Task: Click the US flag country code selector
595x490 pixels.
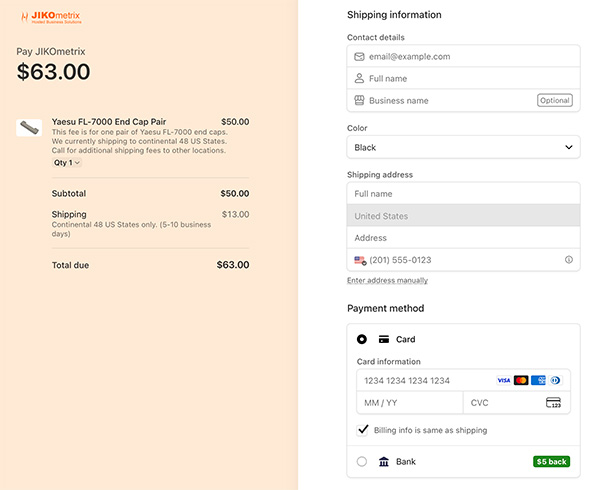Action: pyautogui.click(x=360, y=260)
